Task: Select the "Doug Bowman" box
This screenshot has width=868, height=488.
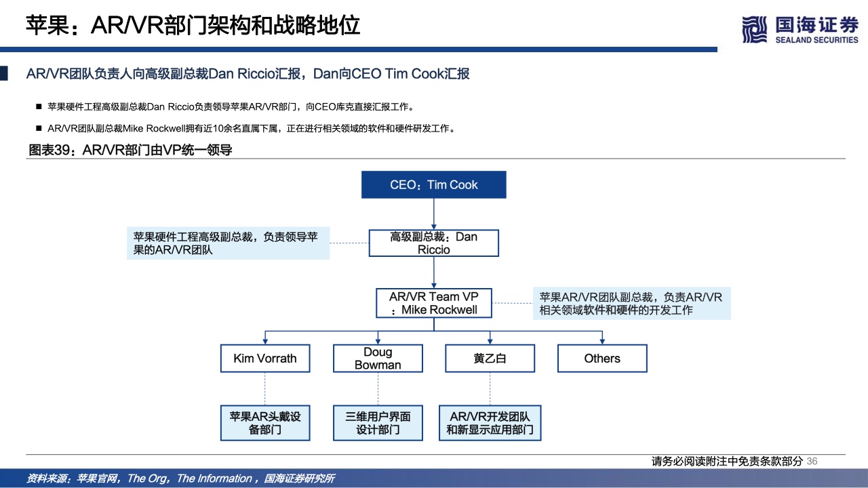Action: point(378,359)
